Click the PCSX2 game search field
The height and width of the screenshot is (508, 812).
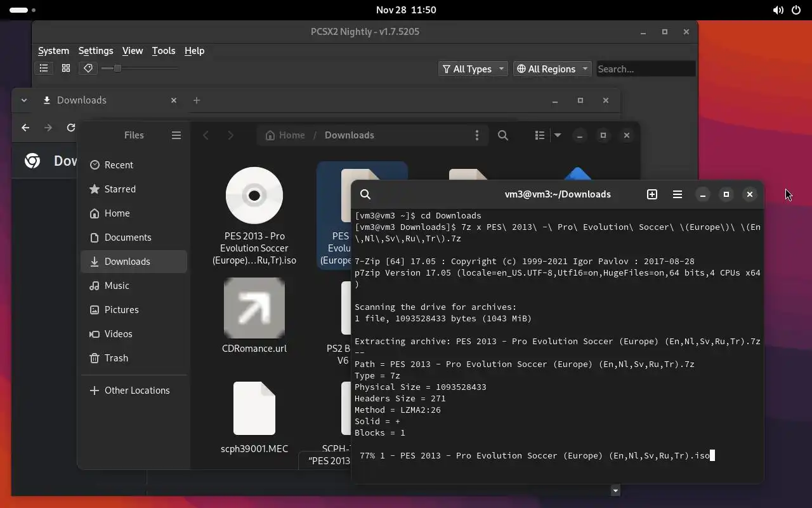(646, 69)
